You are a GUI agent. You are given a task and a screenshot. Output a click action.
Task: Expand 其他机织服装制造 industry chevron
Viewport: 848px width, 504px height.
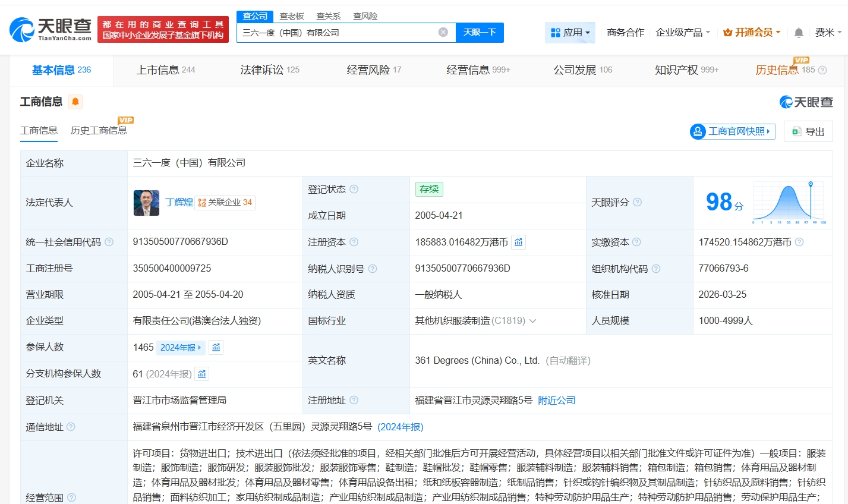pyautogui.click(x=532, y=321)
